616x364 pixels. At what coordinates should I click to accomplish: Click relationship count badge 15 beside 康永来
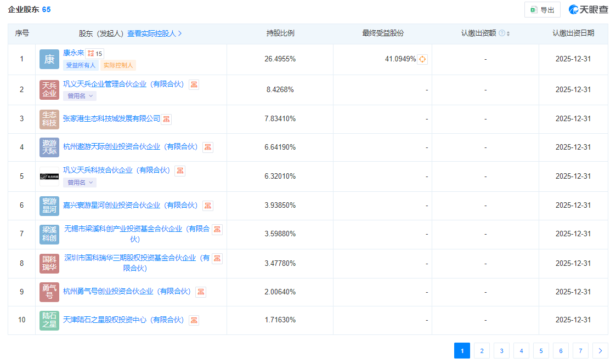(x=95, y=53)
